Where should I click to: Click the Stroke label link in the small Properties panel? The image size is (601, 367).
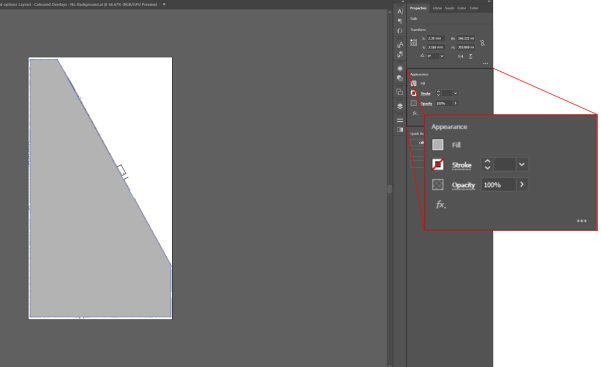pyautogui.click(x=425, y=94)
